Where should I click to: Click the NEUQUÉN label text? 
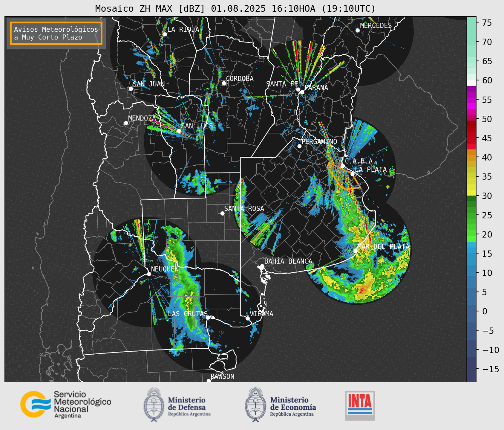click(165, 269)
